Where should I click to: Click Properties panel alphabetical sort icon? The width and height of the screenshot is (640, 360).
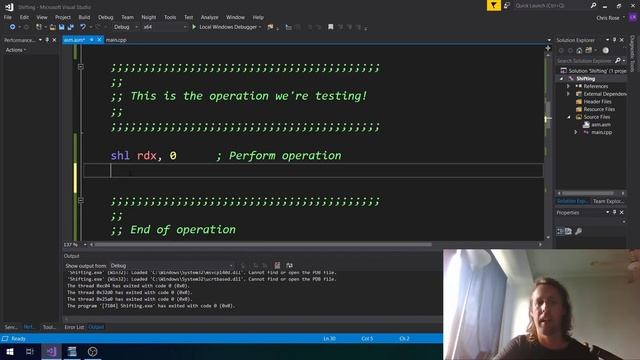click(x=568, y=231)
